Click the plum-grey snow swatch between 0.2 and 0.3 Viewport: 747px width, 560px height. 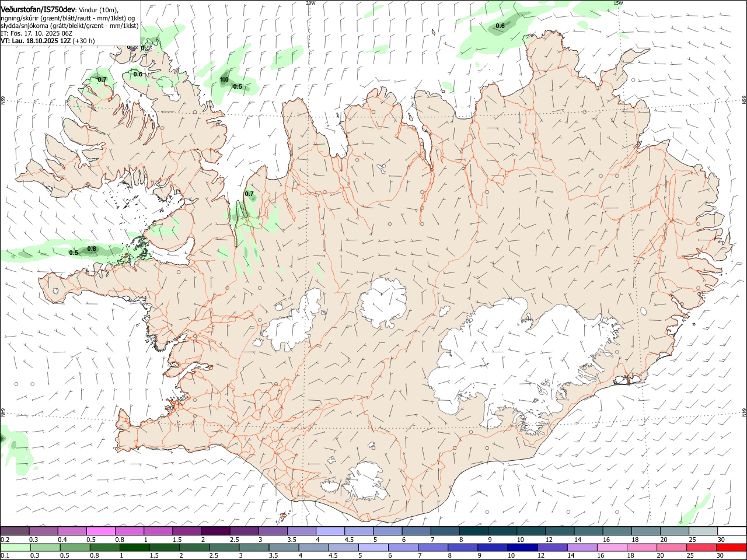tap(15, 531)
